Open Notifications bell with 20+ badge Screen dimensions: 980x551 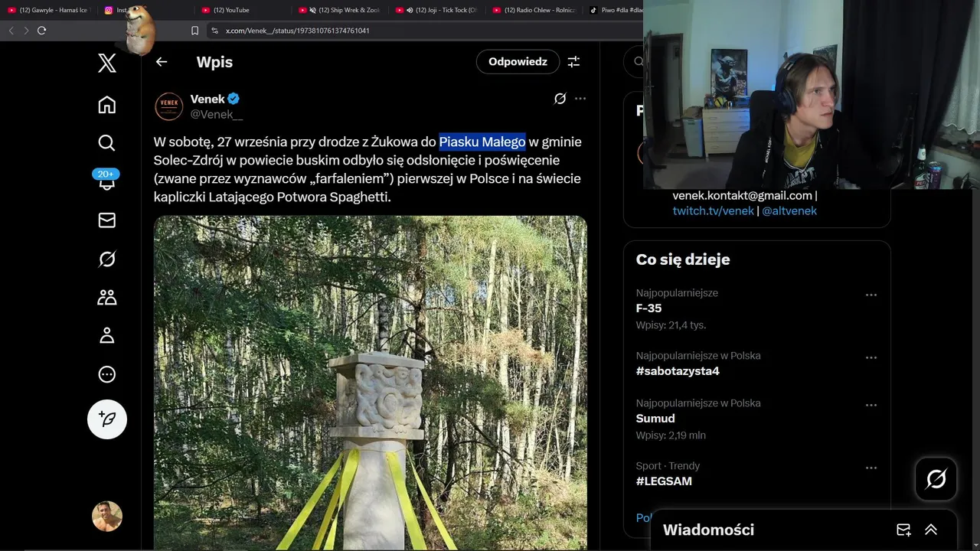click(106, 180)
